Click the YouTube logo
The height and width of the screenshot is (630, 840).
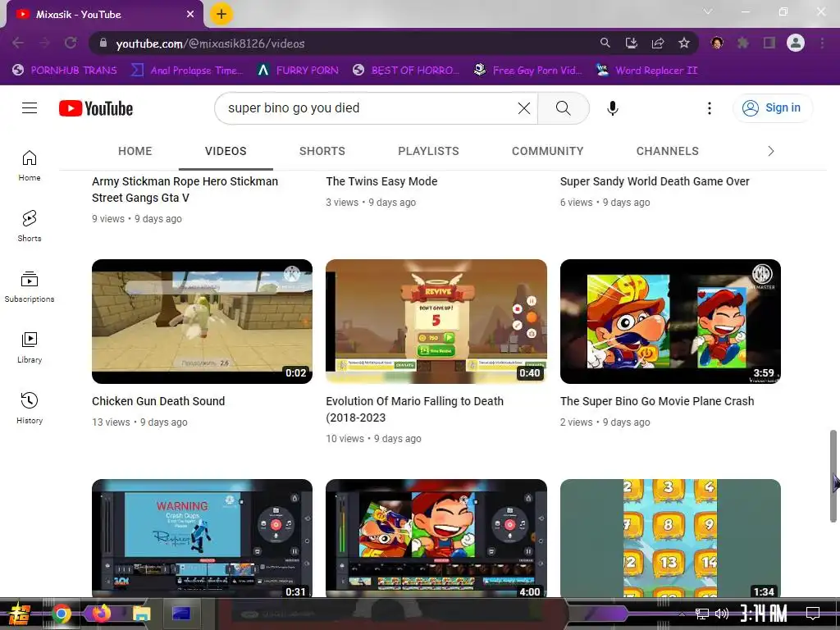pos(96,108)
